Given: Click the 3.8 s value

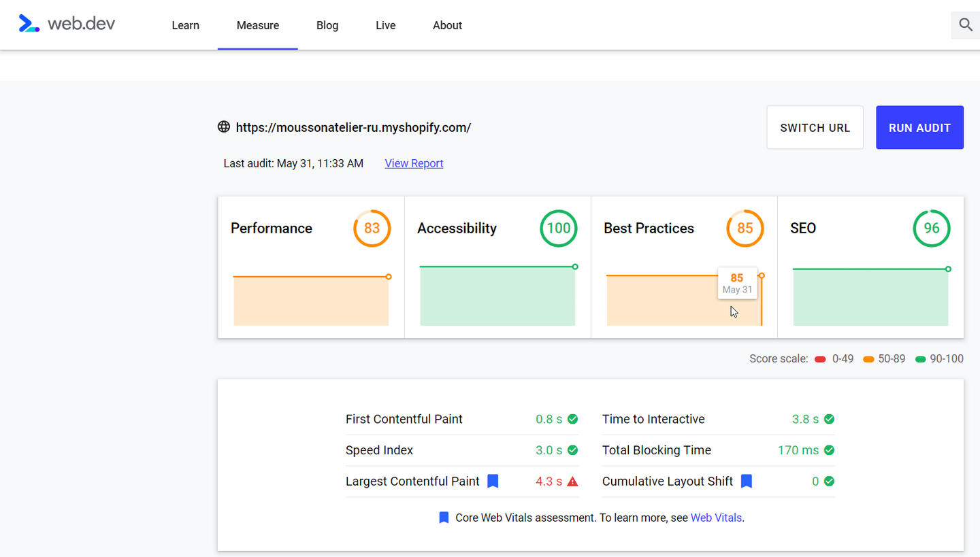Looking at the screenshot, I should click(x=805, y=419).
